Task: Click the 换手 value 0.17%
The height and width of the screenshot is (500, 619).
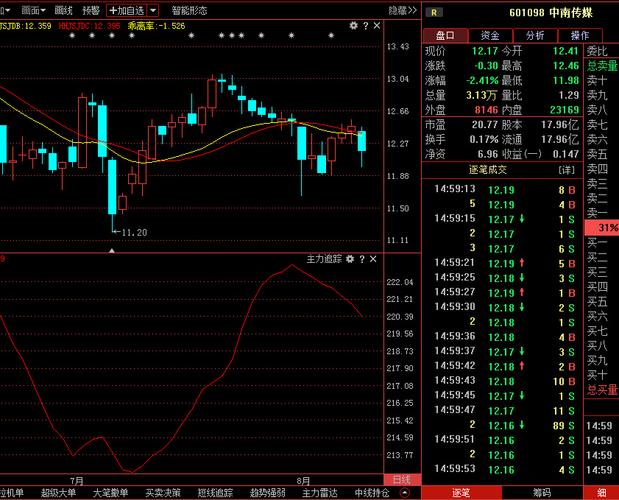Action: pyautogui.click(x=484, y=139)
